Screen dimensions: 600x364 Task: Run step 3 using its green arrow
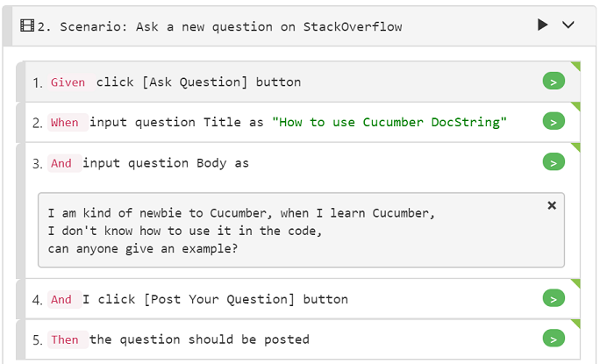click(x=554, y=162)
